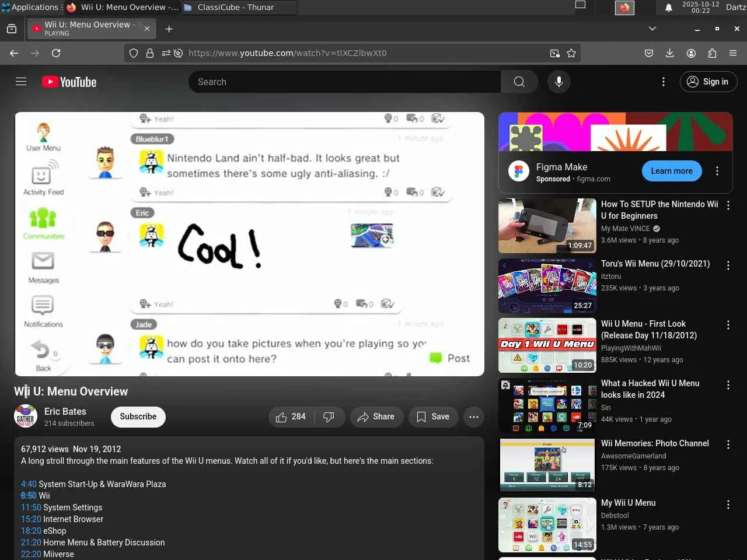Open options for How To SETUP video

(x=728, y=205)
